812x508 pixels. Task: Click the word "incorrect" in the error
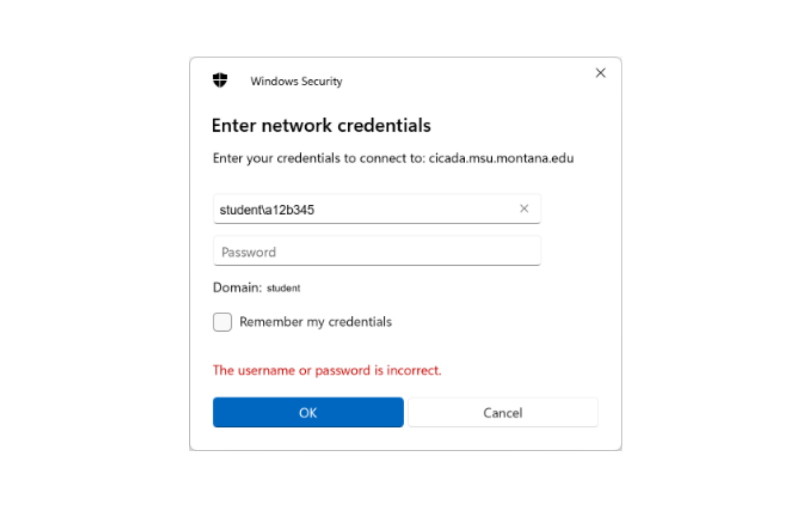point(413,370)
